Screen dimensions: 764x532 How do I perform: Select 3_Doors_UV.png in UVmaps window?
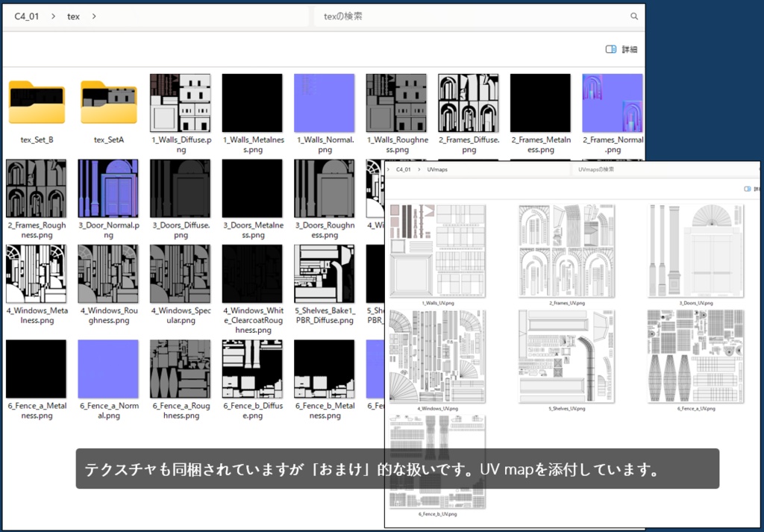tap(696, 251)
